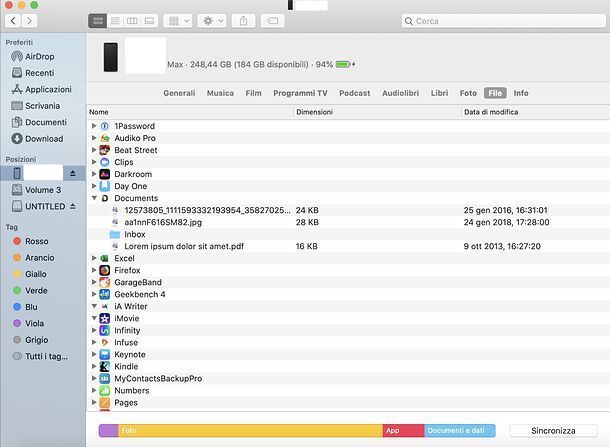Expand the Beat Street row
610x447 pixels.
(94, 150)
